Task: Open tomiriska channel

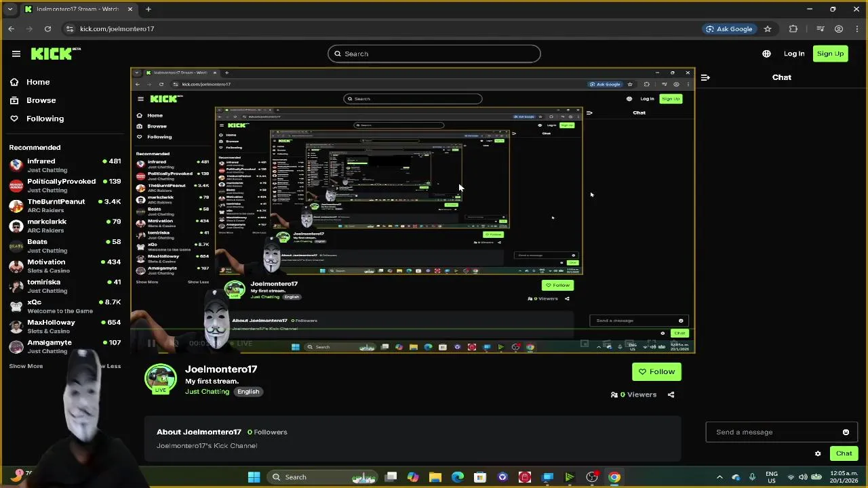Action: [x=64, y=286]
